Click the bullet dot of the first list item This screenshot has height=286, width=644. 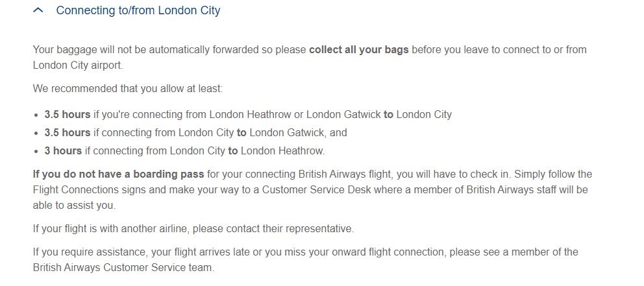click(x=37, y=115)
